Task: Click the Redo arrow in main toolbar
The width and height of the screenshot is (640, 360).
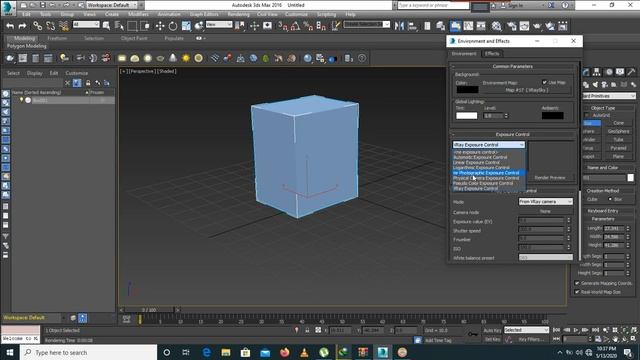Action: pyautogui.click(x=22, y=26)
